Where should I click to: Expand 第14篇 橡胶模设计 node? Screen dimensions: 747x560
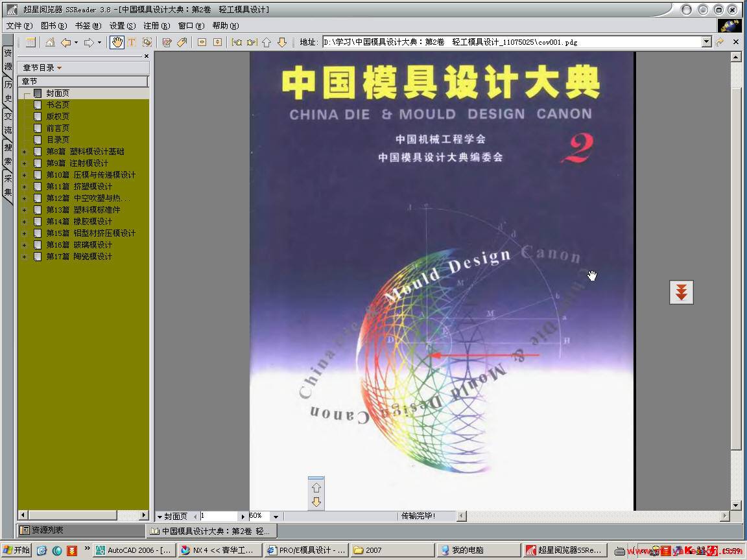click(24, 222)
